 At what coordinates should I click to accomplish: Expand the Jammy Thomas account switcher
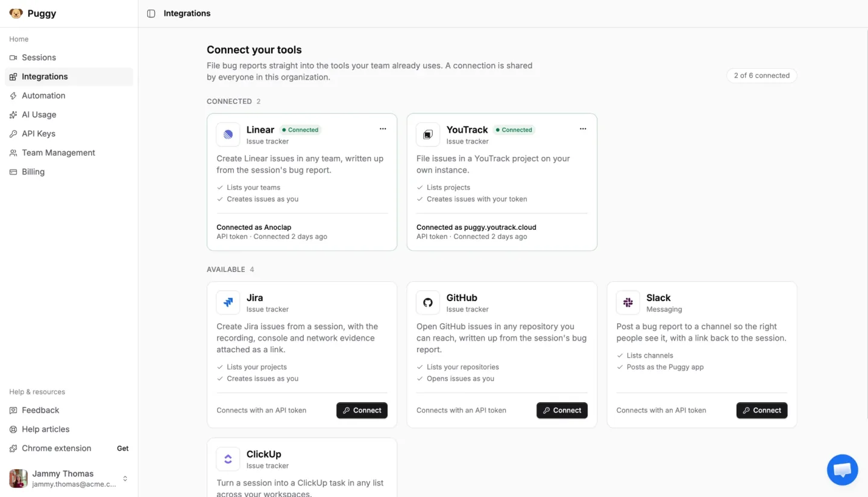pos(125,478)
